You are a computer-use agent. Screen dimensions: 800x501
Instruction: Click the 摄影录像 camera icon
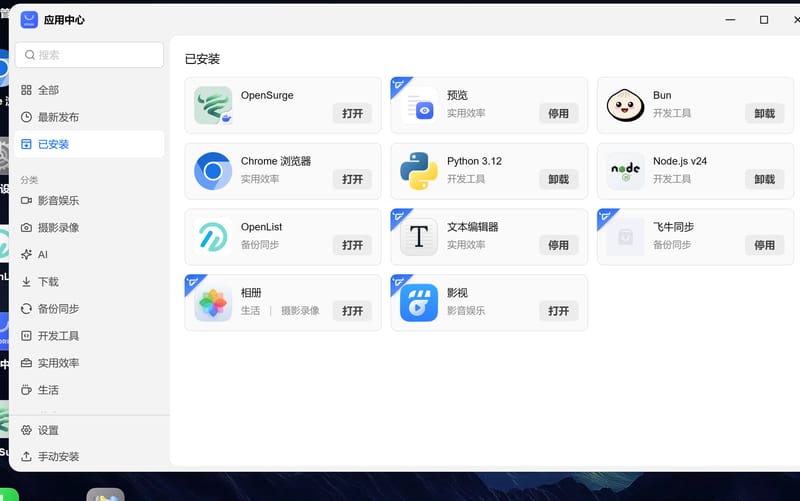point(27,228)
